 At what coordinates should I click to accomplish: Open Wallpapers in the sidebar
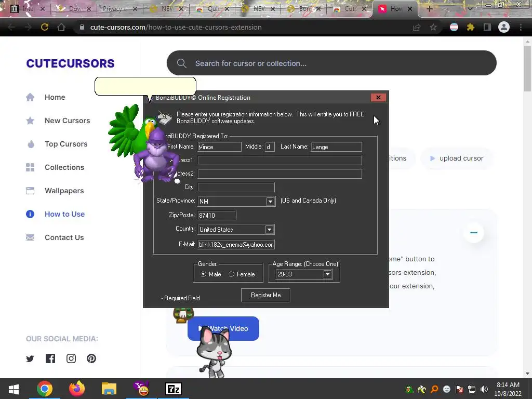pos(55,191)
